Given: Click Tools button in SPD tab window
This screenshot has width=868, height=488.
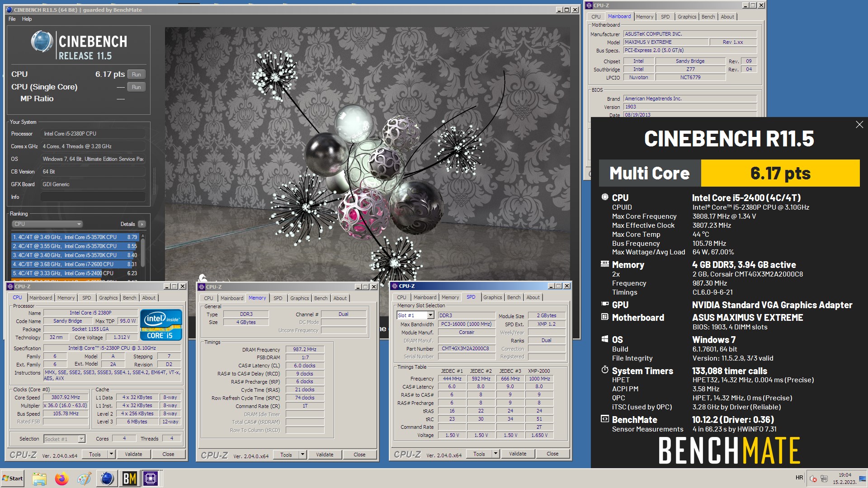Looking at the screenshot, I should [479, 454].
